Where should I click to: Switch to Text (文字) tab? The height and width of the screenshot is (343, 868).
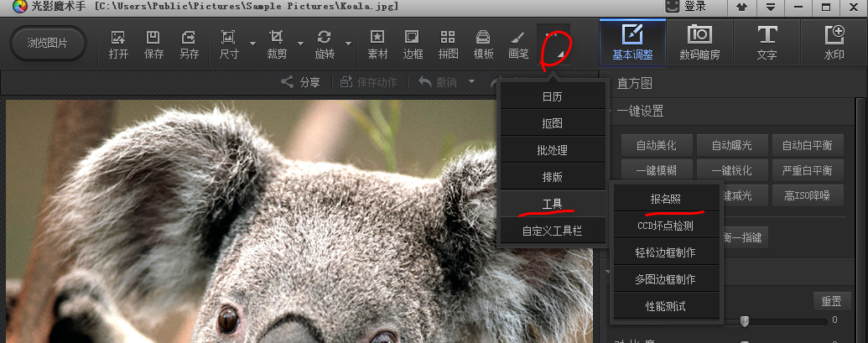(x=767, y=42)
